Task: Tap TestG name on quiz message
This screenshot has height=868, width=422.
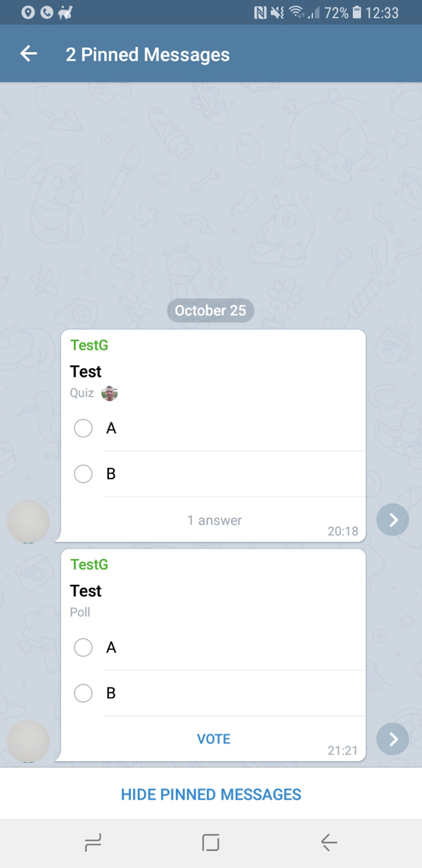Action: pyautogui.click(x=89, y=345)
